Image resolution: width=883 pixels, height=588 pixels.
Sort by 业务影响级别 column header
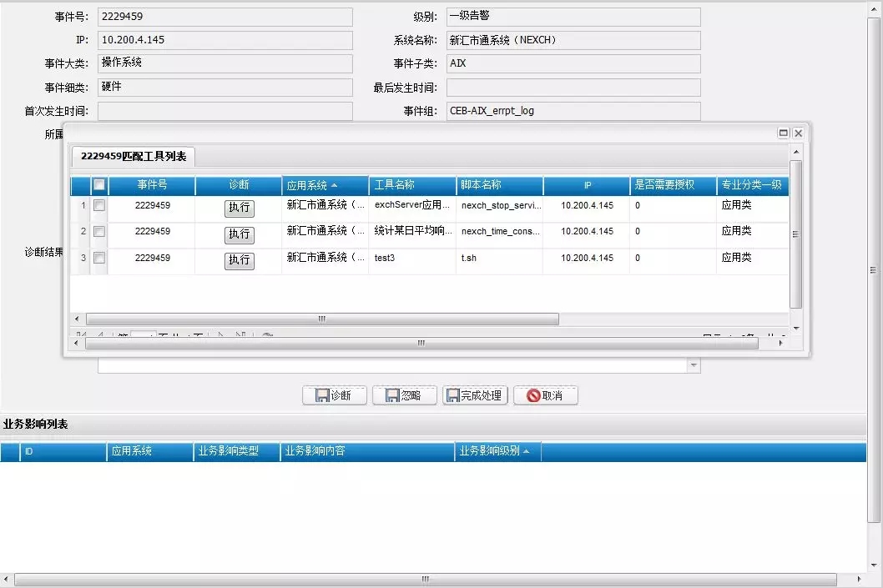pyautogui.click(x=497, y=451)
